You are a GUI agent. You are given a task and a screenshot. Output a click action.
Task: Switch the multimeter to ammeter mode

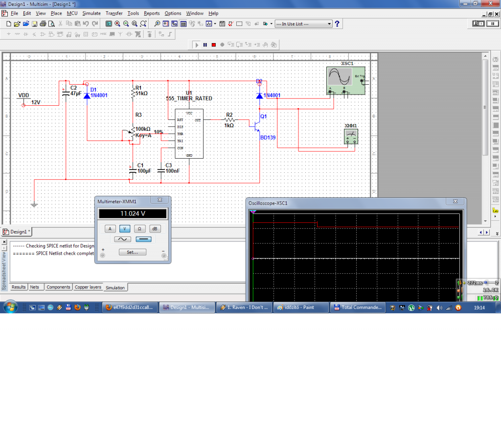(110, 229)
